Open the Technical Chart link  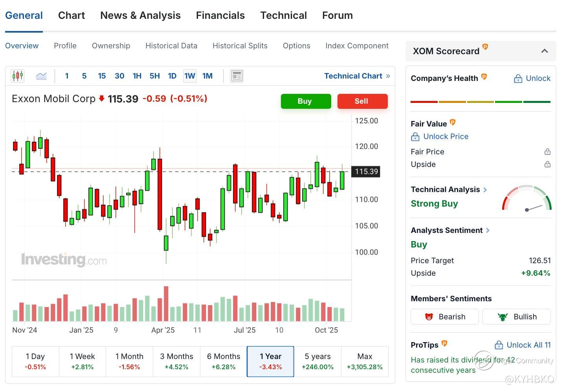(357, 76)
